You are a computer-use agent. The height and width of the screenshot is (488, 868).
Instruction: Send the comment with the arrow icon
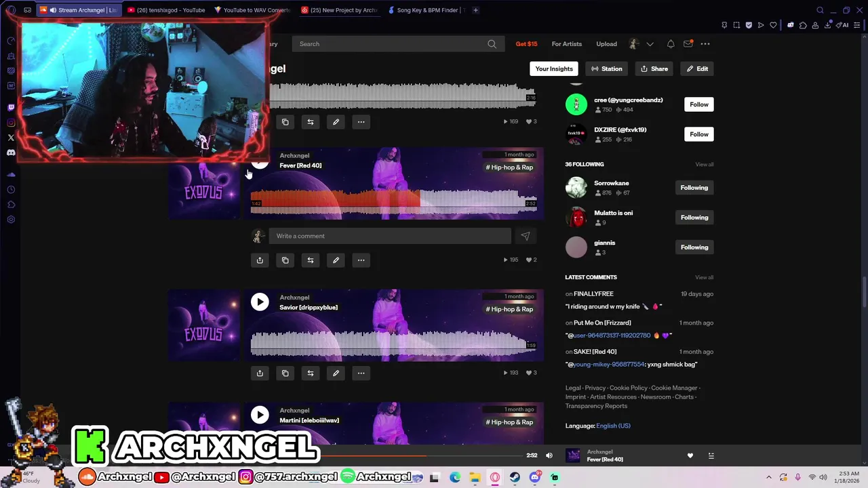coord(526,236)
